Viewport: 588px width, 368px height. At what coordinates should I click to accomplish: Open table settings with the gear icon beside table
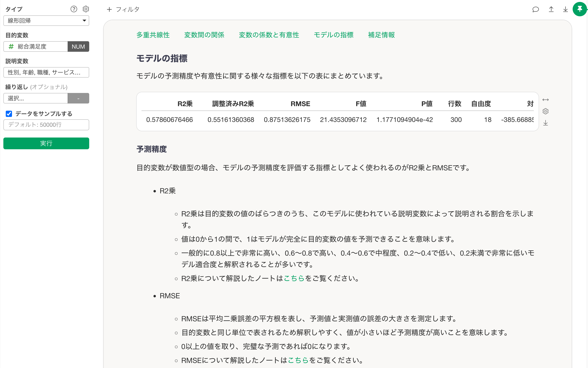[546, 111]
